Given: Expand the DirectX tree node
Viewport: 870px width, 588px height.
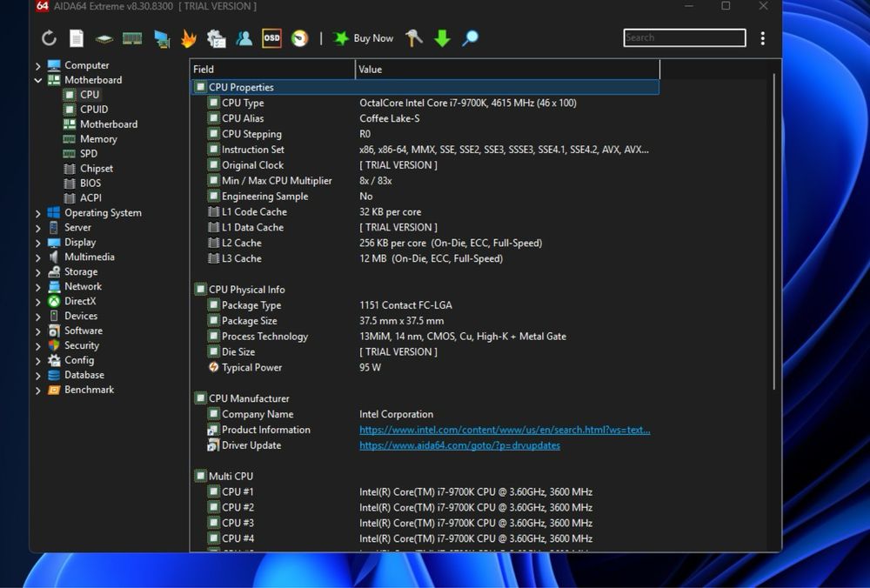Looking at the screenshot, I should point(37,302).
